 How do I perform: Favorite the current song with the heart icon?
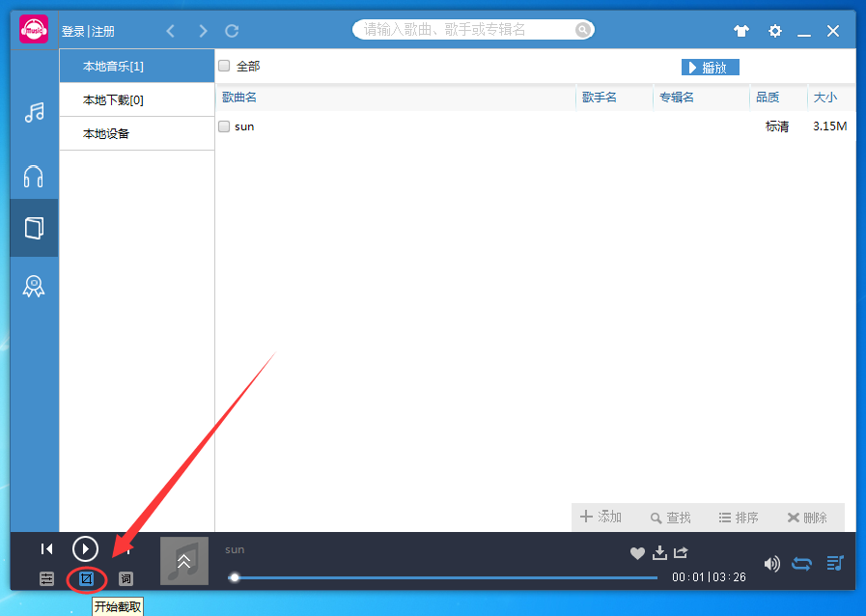(637, 552)
